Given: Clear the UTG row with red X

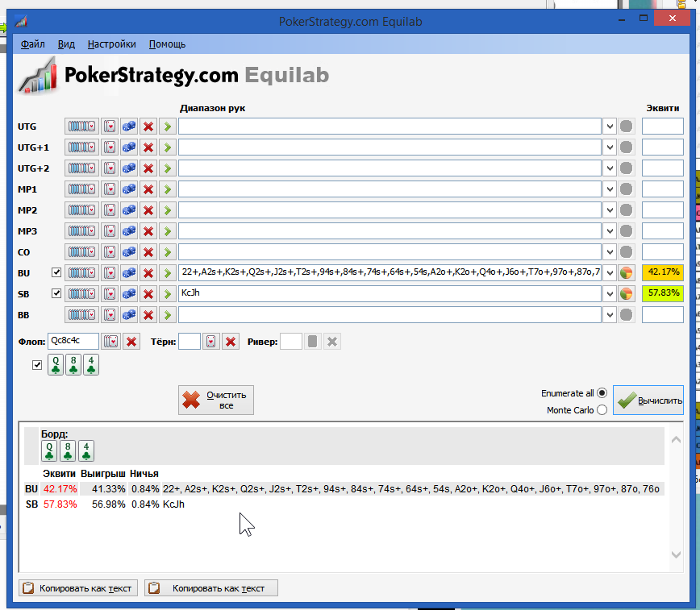Looking at the screenshot, I should (x=148, y=127).
